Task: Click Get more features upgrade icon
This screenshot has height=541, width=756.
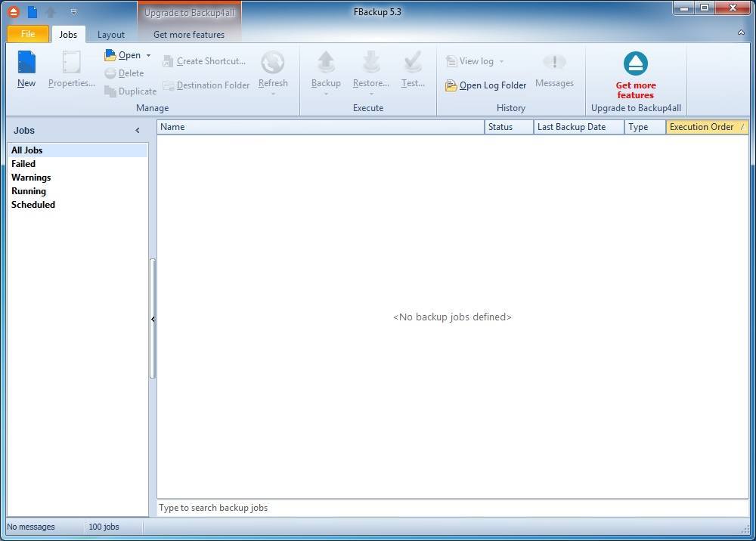Action: pos(636,63)
